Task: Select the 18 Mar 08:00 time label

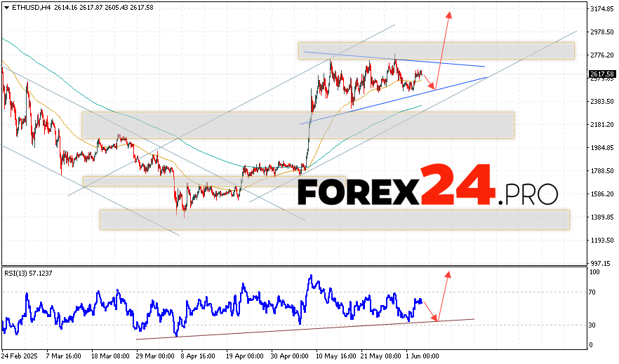Action: point(110,356)
